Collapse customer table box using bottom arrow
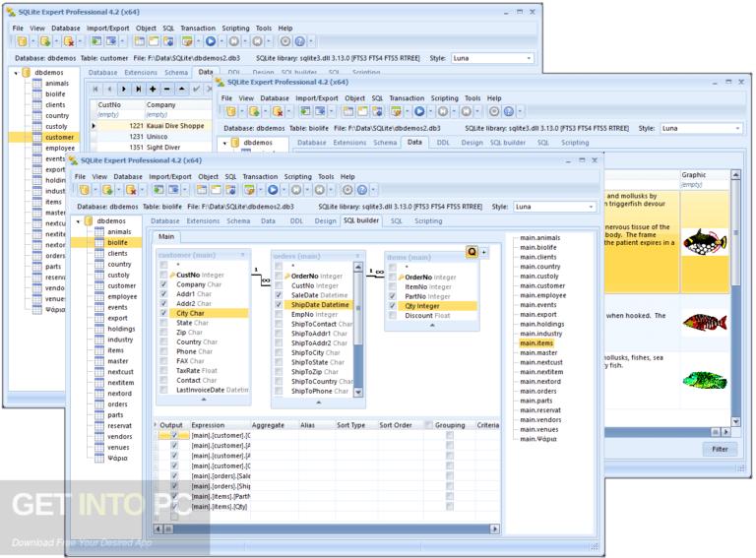This screenshot has height=558, width=756. coord(204,400)
